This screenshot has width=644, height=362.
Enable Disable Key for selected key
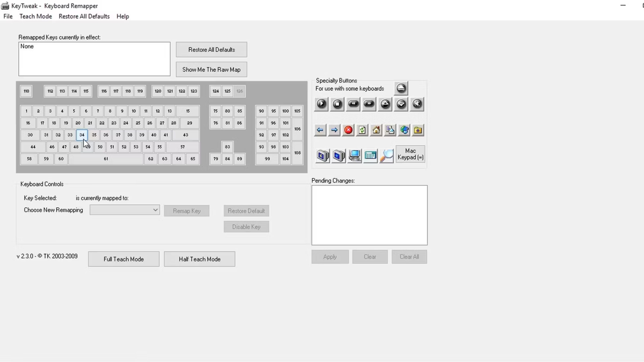pos(246,226)
